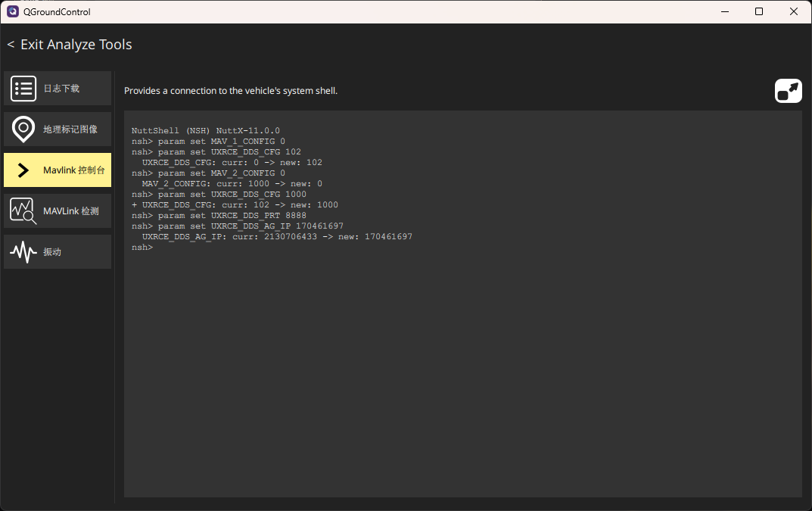Pop out console with float-window icon

point(789,91)
